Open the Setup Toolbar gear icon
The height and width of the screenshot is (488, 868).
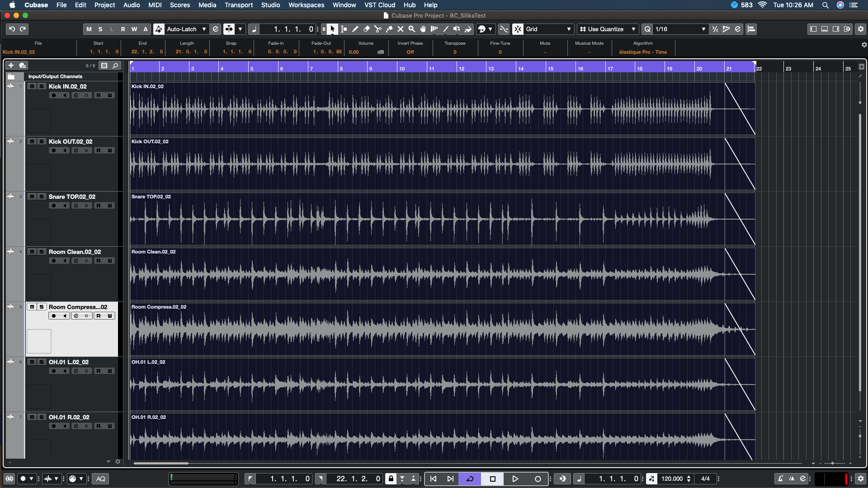(x=860, y=29)
